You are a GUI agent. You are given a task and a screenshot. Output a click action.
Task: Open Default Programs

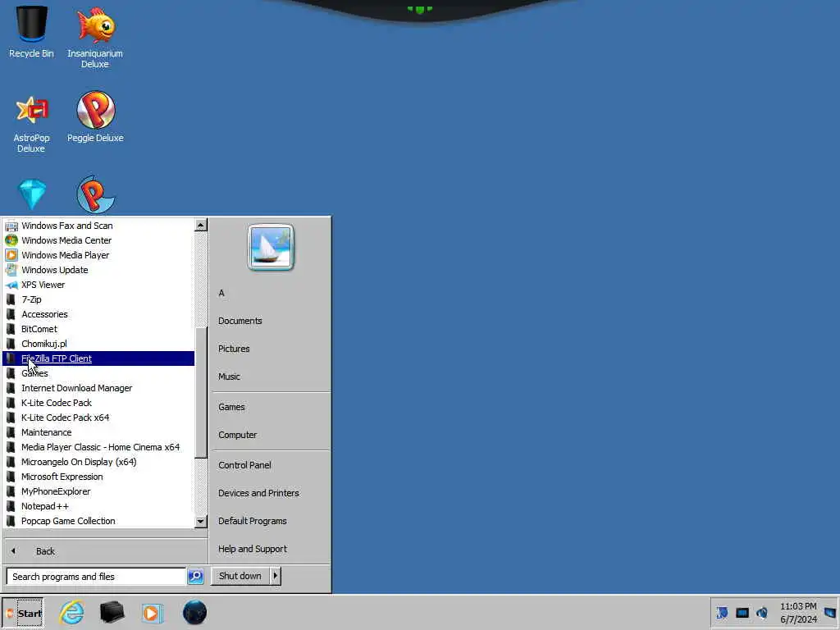pos(271,521)
